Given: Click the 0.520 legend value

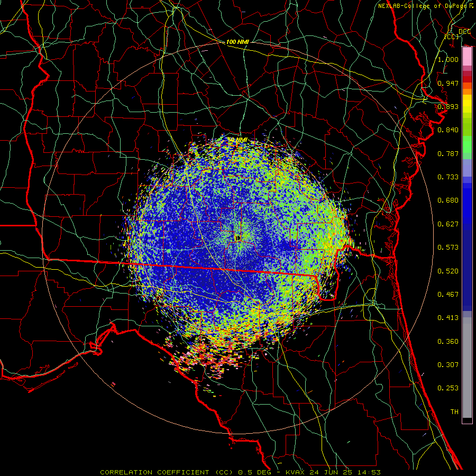Looking at the screenshot, I should click(448, 271).
